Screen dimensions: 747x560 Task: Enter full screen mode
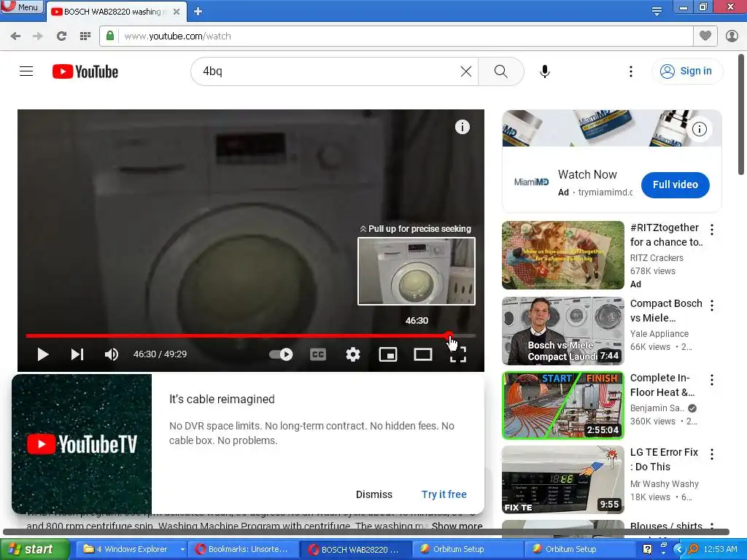(x=458, y=354)
